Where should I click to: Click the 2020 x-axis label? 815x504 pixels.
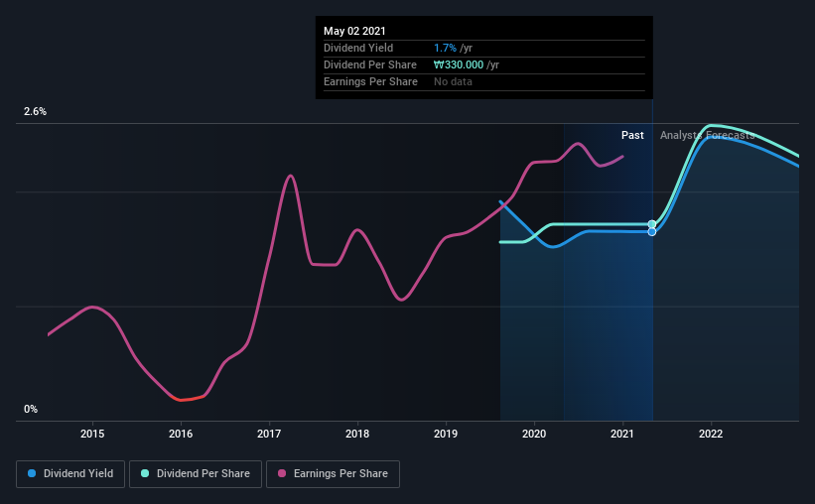pyautogui.click(x=534, y=434)
